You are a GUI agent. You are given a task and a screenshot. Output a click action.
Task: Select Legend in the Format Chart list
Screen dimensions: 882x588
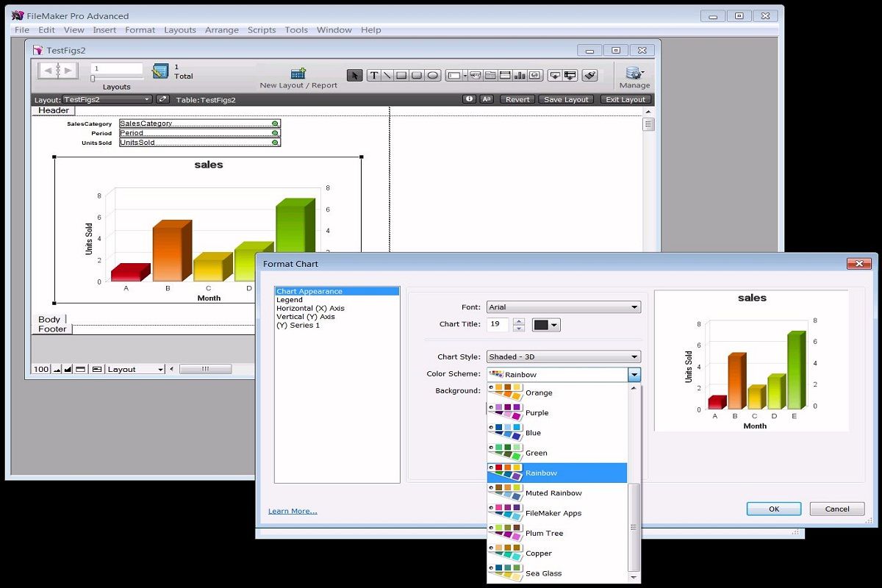click(x=290, y=299)
